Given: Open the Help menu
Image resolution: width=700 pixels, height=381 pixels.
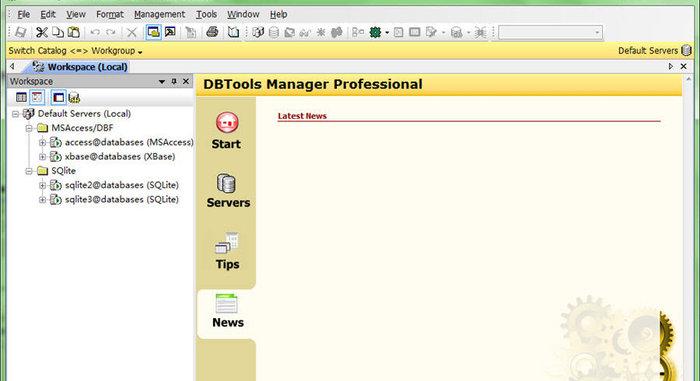Looking at the screenshot, I should (x=279, y=14).
